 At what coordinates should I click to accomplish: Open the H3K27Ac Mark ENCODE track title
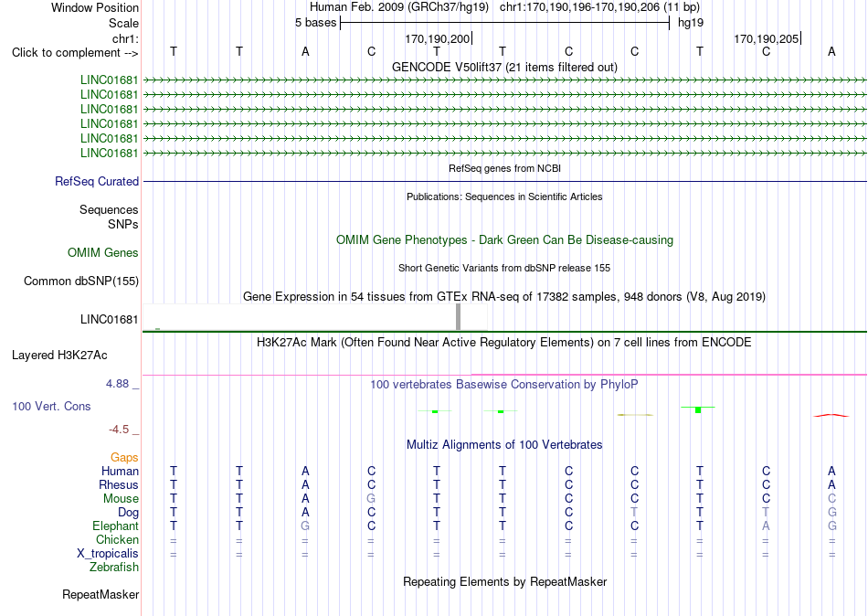pyautogui.click(x=504, y=343)
